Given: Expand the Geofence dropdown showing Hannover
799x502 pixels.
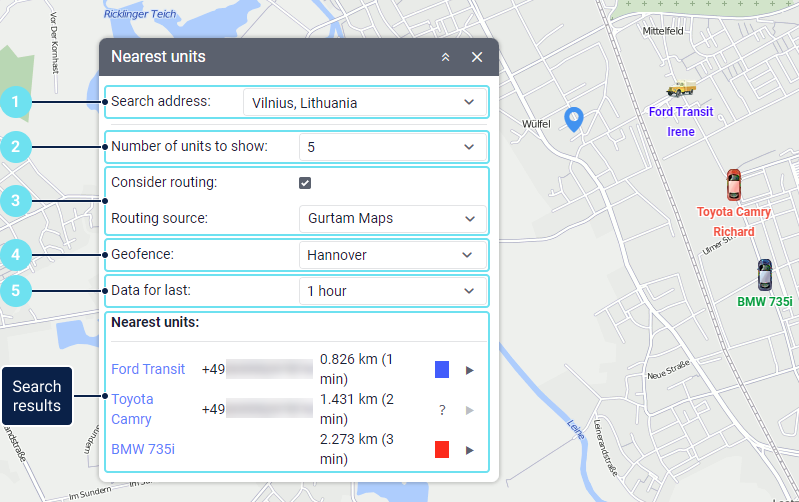Looking at the screenshot, I should (x=392, y=255).
